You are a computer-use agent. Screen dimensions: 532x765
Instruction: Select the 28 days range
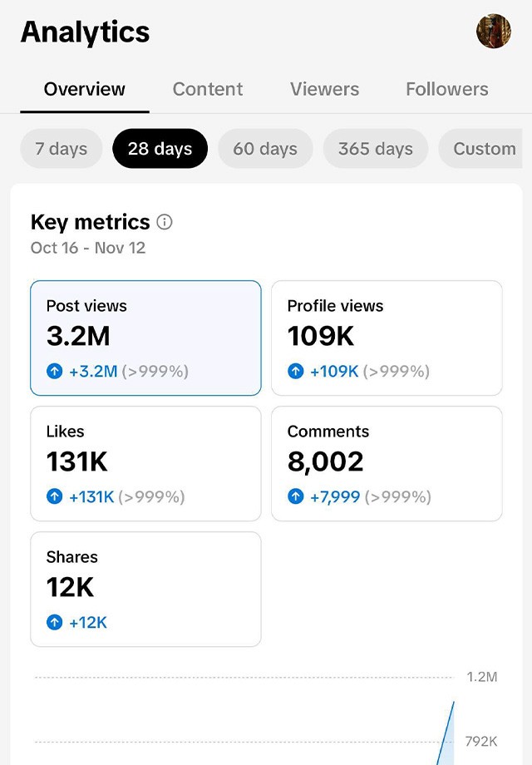(160, 148)
